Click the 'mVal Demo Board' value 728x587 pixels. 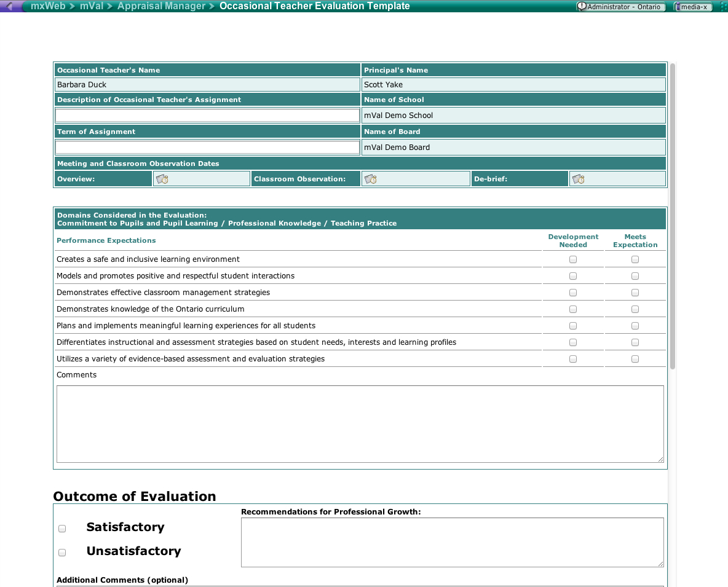(397, 147)
